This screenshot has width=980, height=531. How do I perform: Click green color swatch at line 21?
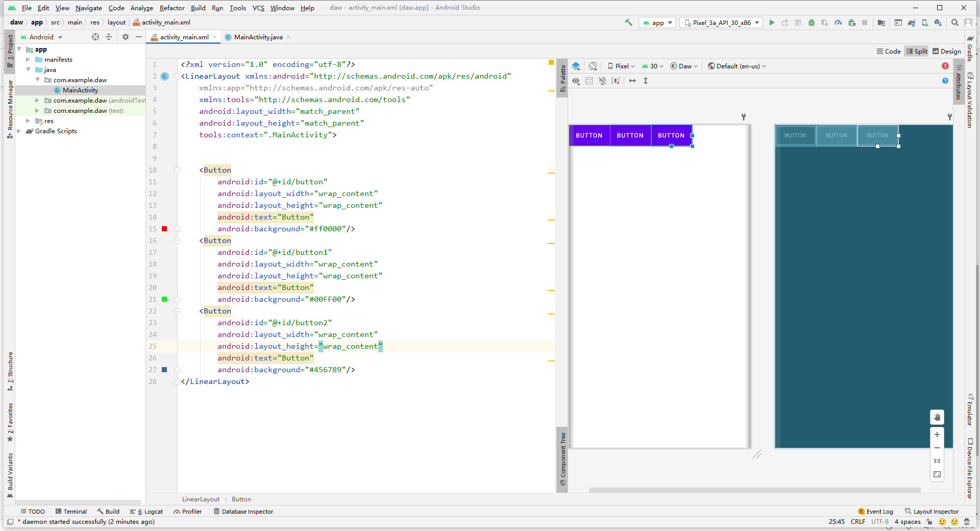coord(164,299)
